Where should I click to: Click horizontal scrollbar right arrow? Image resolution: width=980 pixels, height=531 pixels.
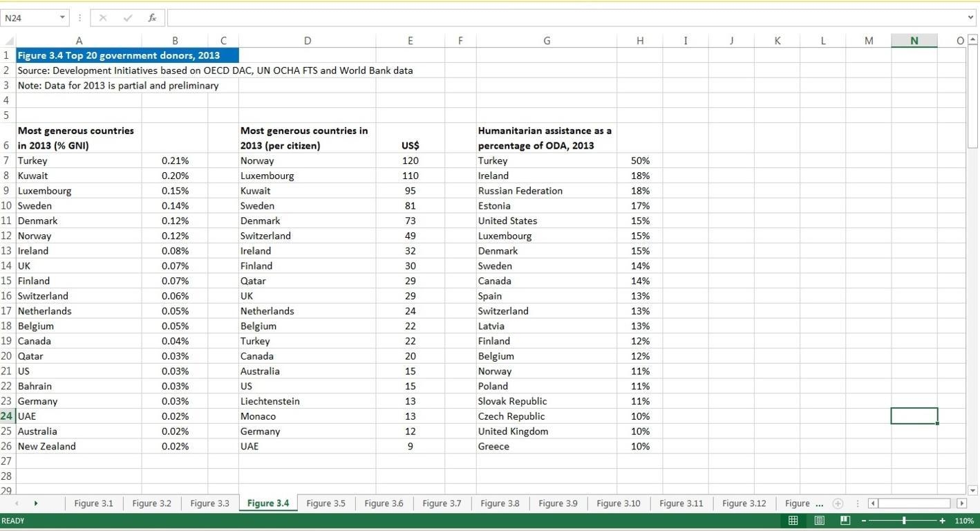coord(961,503)
